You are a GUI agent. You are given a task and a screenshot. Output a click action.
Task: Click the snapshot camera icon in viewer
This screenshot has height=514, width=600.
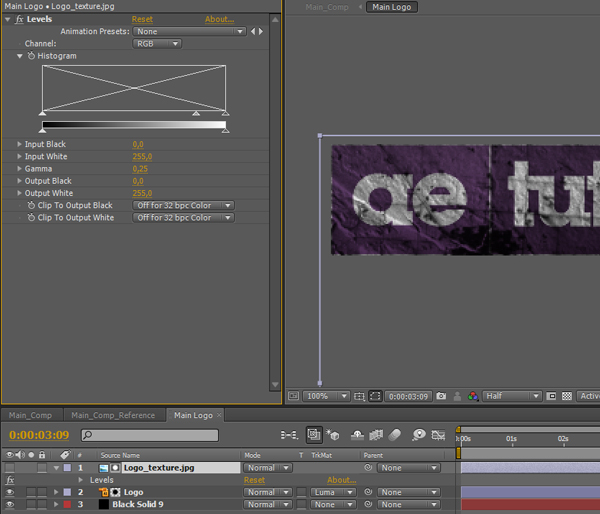441,396
